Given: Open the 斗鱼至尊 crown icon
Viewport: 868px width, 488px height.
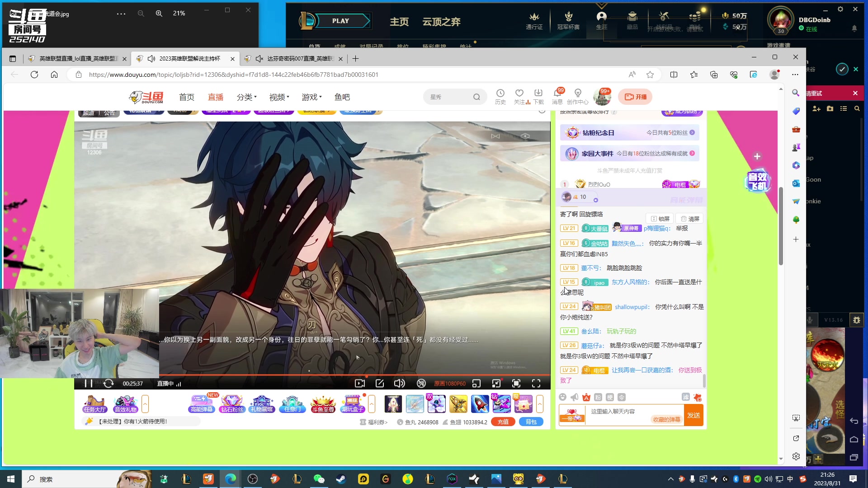Looking at the screenshot, I should coord(323,404).
